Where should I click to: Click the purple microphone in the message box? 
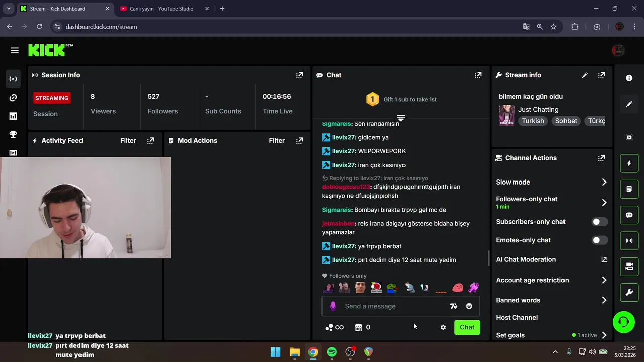click(x=333, y=306)
